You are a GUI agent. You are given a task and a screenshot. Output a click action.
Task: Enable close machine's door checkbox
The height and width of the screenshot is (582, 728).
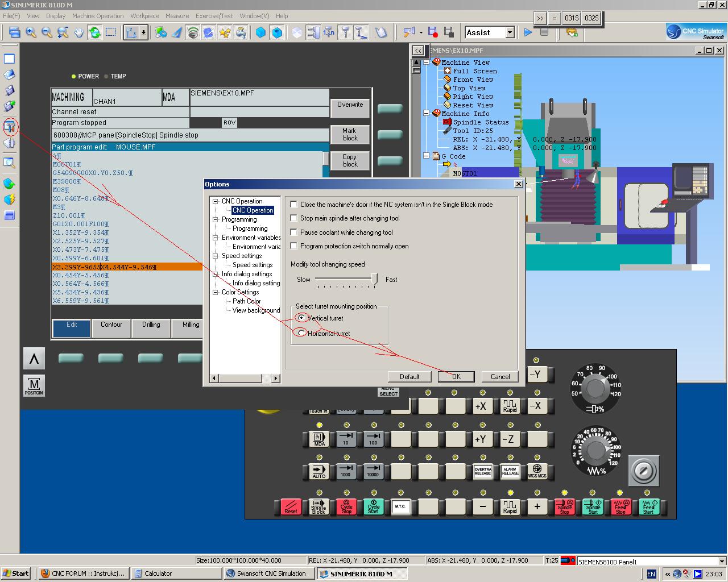click(x=294, y=205)
